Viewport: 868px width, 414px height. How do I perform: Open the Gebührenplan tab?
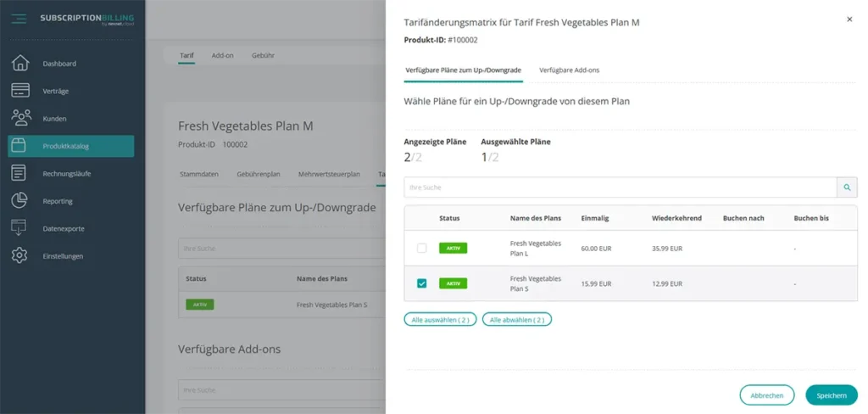click(259, 174)
